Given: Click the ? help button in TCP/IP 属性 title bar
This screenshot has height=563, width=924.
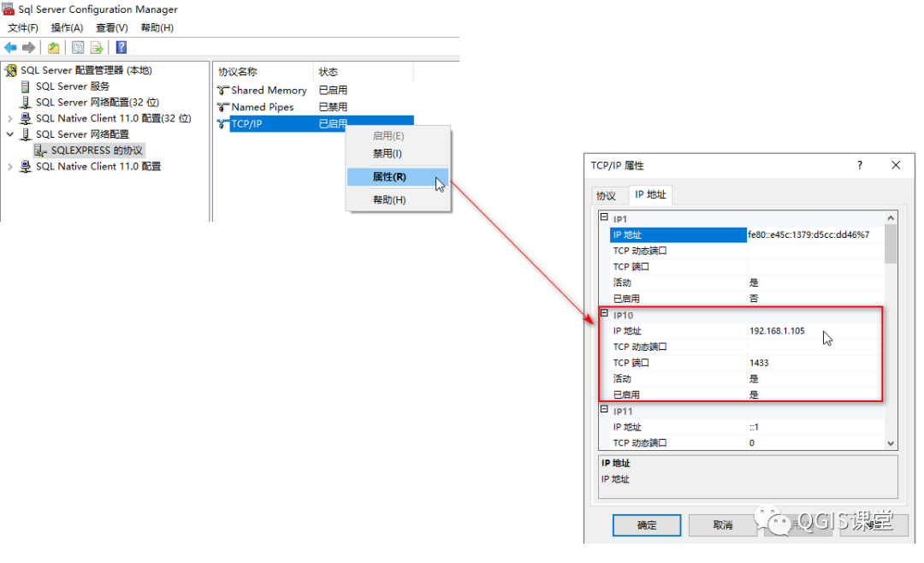Looking at the screenshot, I should tap(859, 166).
